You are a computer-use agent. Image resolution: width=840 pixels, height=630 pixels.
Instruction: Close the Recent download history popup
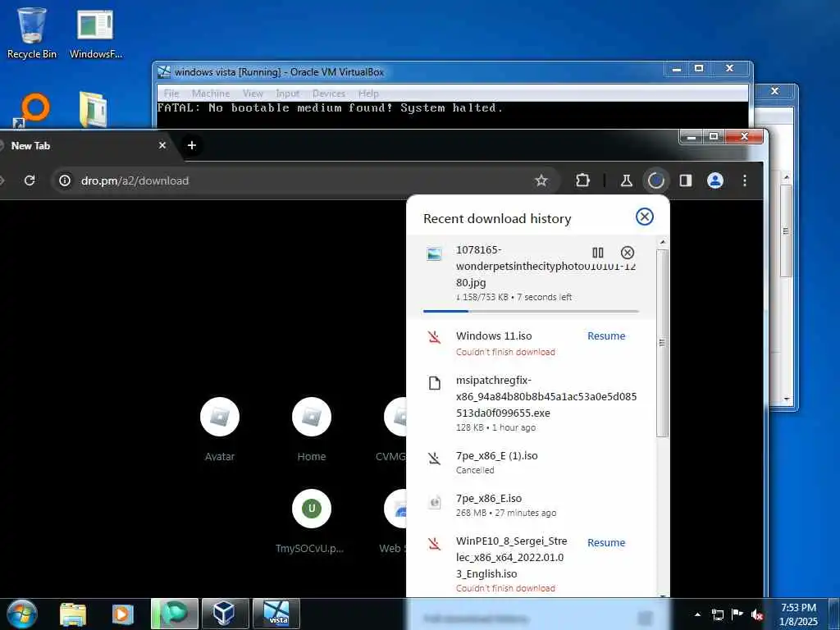[645, 217]
